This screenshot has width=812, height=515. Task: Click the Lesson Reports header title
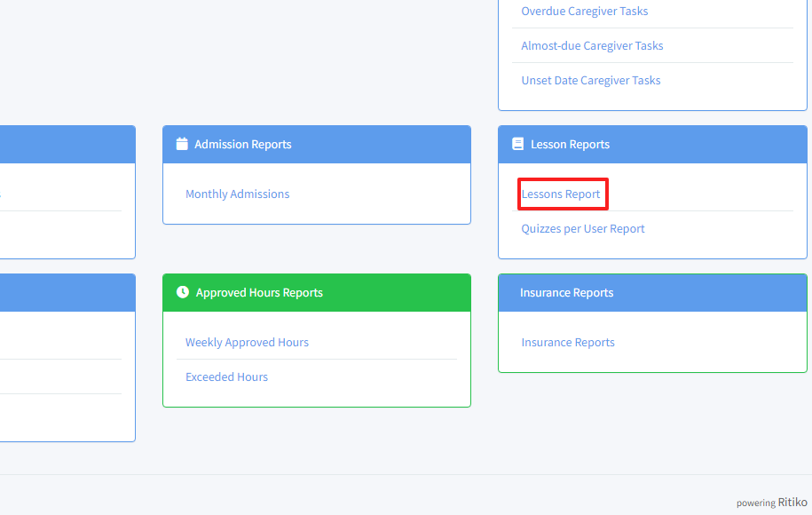[x=570, y=144]
